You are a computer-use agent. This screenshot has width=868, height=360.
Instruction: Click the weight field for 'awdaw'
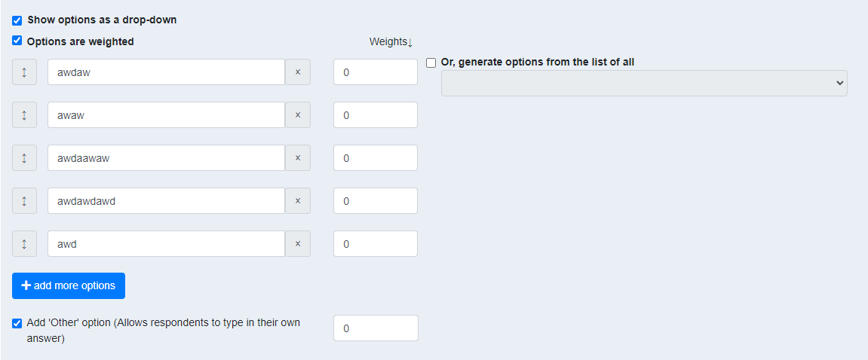pos(376,72)
